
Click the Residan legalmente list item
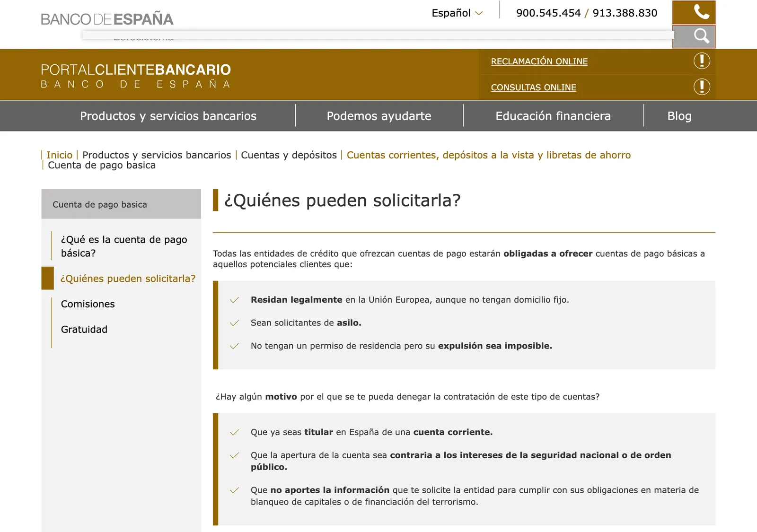coord(410,300)
